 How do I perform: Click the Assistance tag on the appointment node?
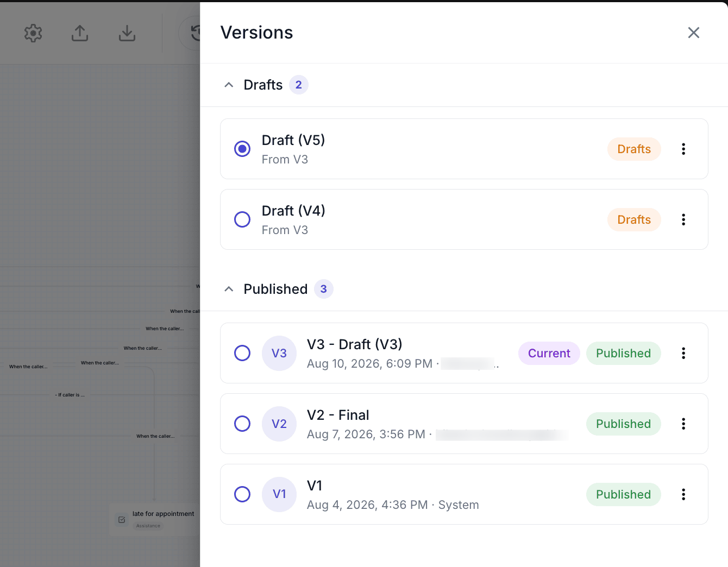pos(148,526)
